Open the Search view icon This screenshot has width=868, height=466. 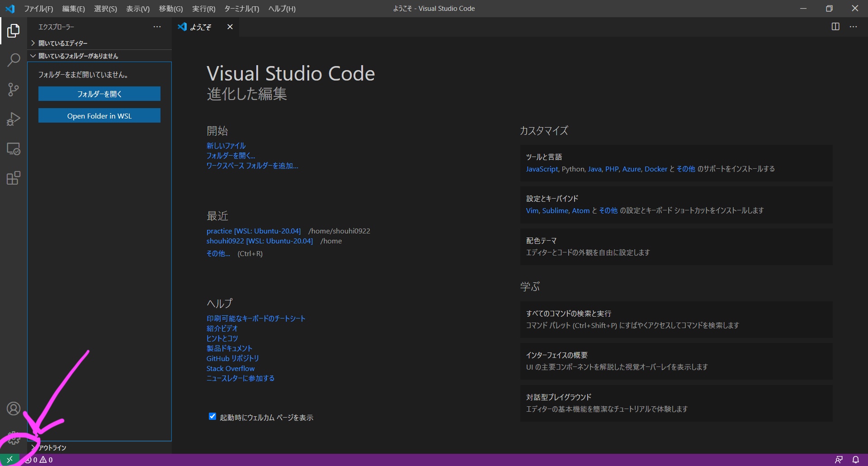[14, 60]
